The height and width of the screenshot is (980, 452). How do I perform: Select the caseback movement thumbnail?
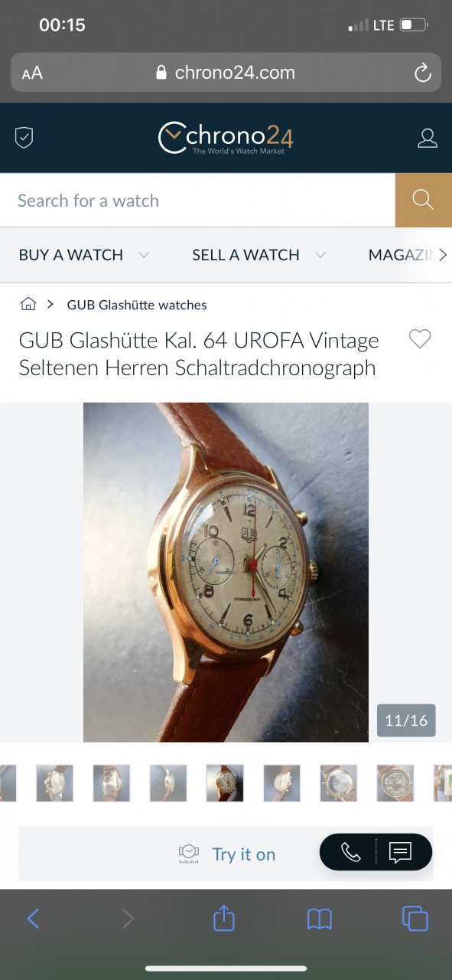[x=395, y=783]
